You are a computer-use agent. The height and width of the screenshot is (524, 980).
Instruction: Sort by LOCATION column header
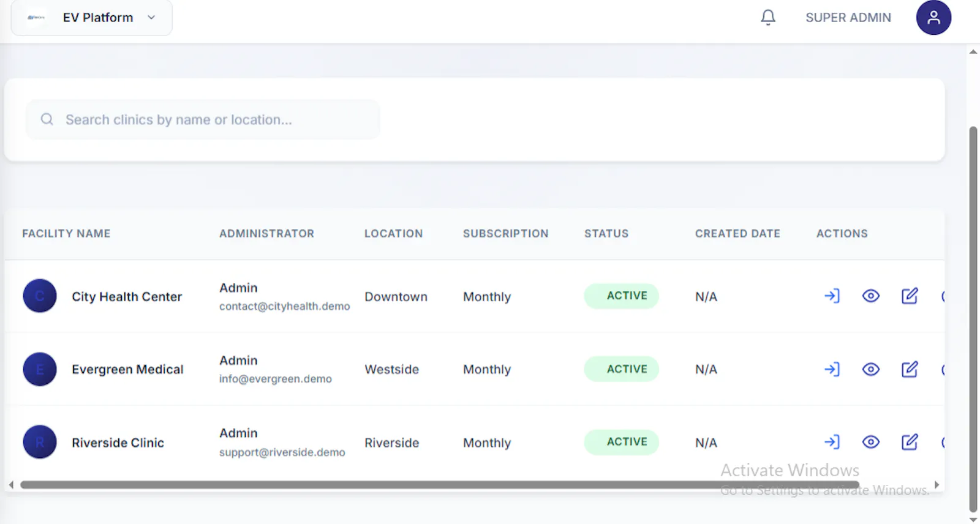pos(393,233)
